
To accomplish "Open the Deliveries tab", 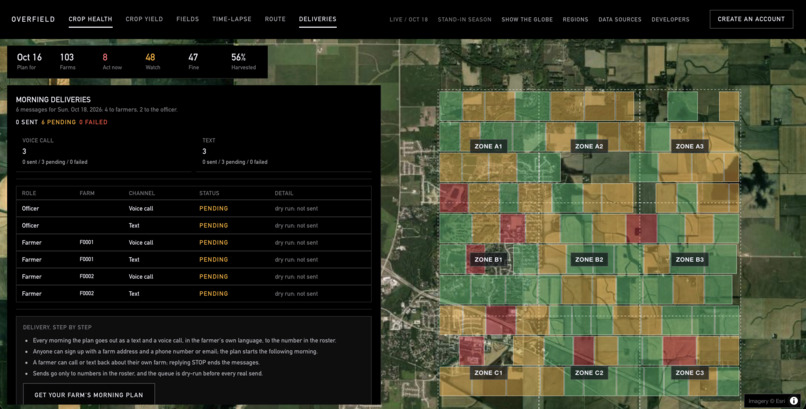I will (318, 19).
